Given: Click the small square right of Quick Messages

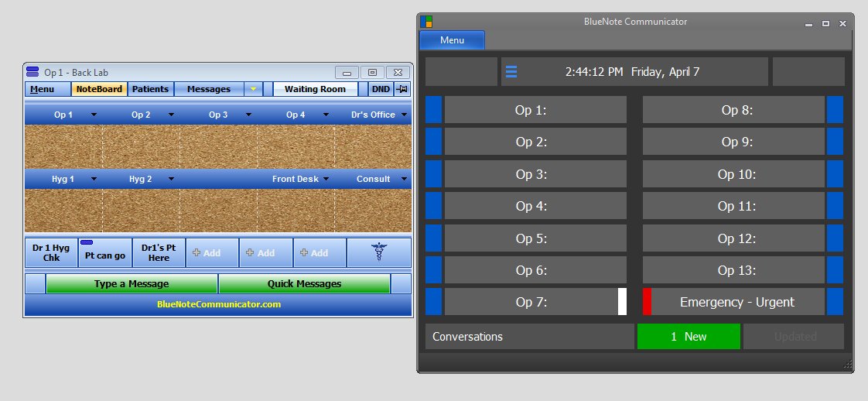Looking at the screenshot, I should tap(401, 283).
